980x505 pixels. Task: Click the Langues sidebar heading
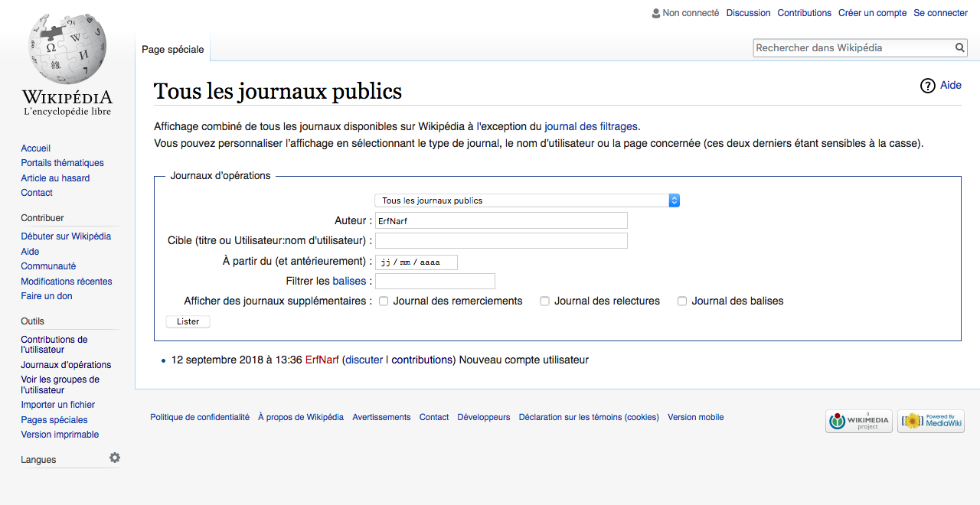pyautogui.click(x=38, y=460)
